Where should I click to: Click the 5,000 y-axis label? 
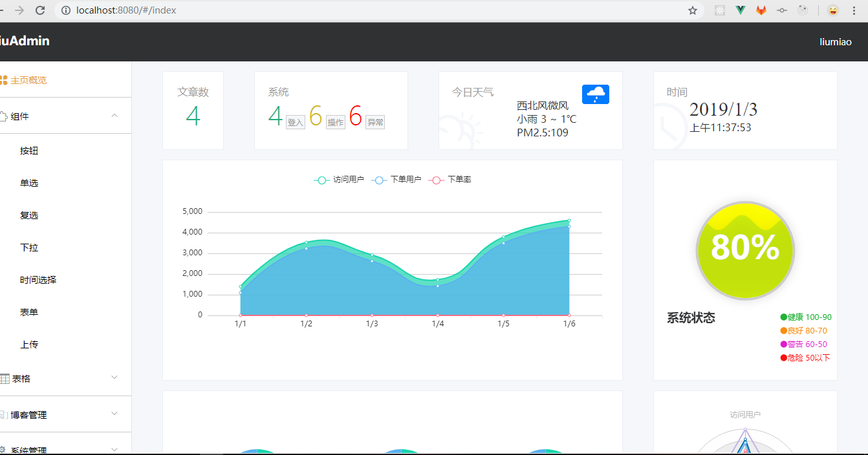click(x=192, y=211)
